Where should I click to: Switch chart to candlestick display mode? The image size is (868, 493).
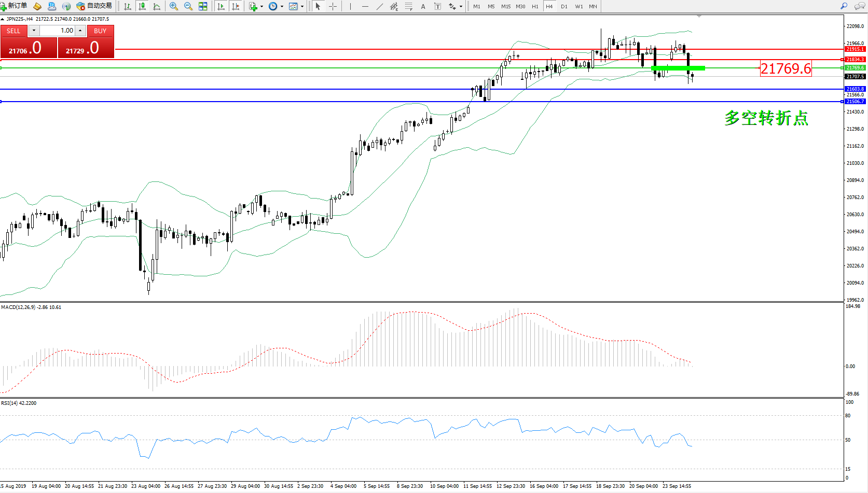pos(142,6)
